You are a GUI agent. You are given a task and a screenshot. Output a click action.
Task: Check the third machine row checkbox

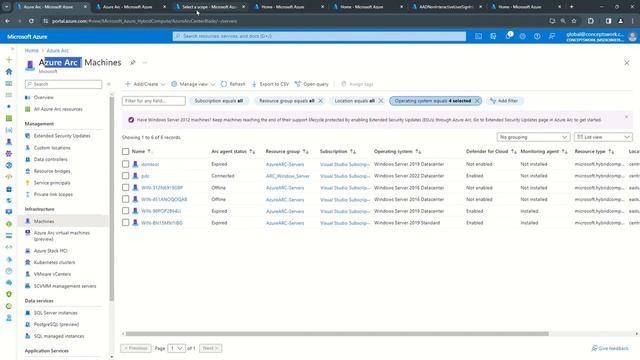(x=125, y=188)
